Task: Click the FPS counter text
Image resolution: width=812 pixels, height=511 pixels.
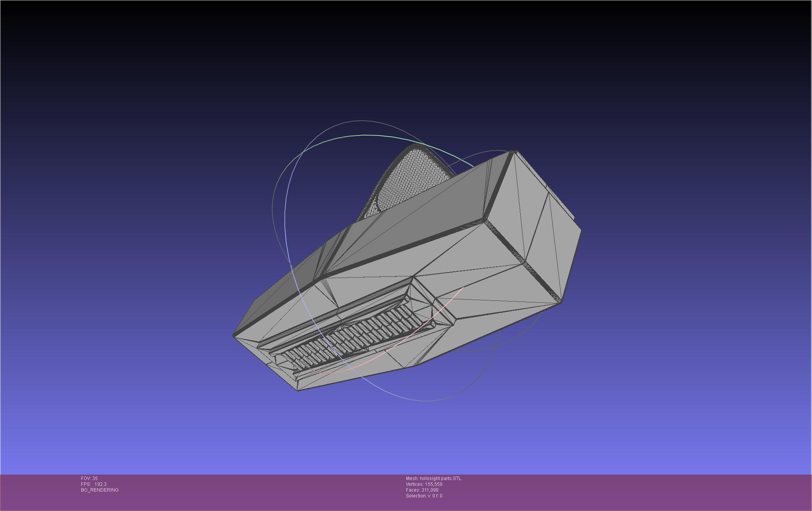Action: pos(93,484)
